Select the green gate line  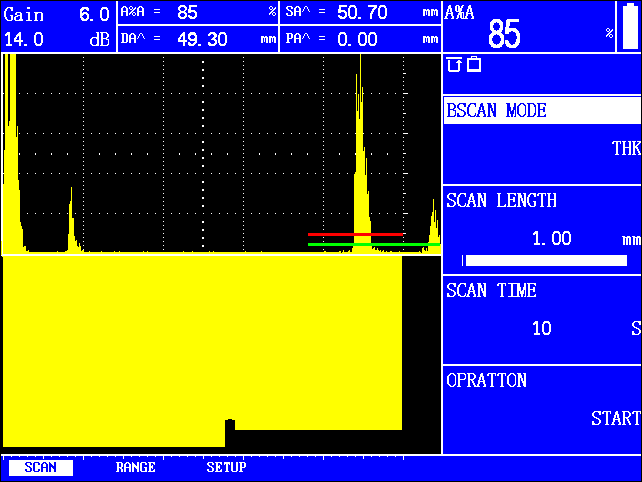[x=372, y=244]
